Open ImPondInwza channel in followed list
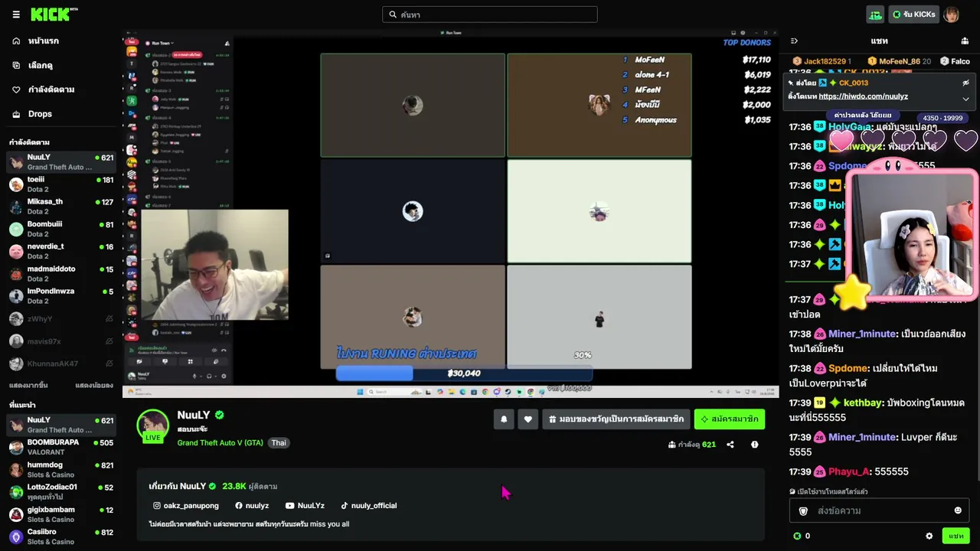 (61, 296)
